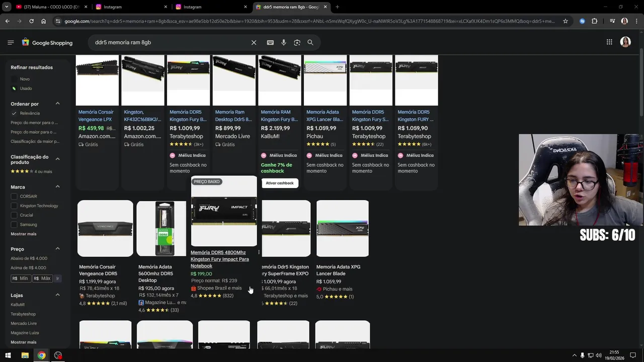Sort by Preço: do maior para o menor

[x=34, y=132]
